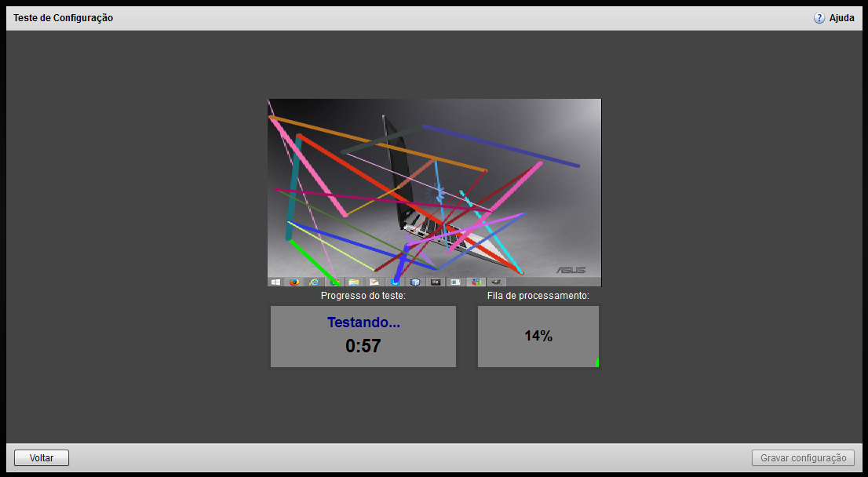Click the Testando... status text
The image size is (868, 477).
pyautogui.click(x=363, y=322)
